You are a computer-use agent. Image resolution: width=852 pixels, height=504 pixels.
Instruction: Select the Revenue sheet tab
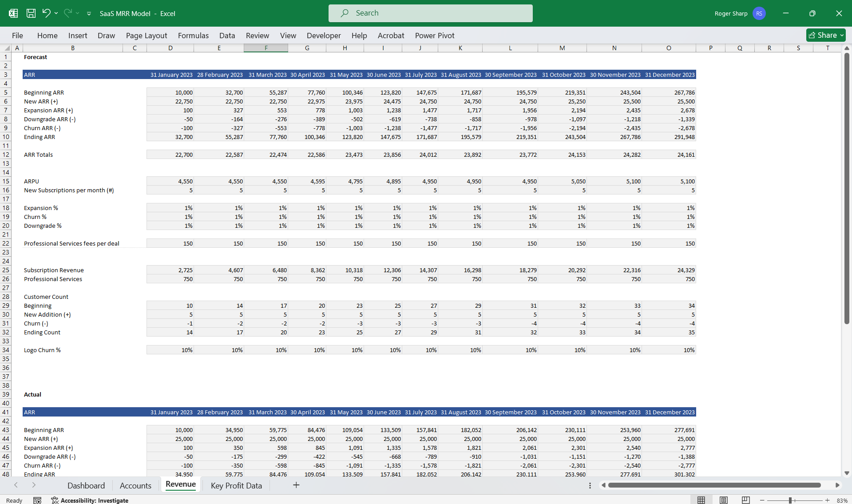point(181,484)
